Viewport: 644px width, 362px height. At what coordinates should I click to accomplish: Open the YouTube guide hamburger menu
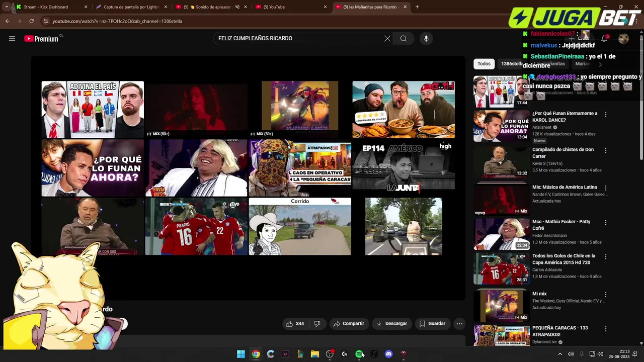tap(12, 38)
